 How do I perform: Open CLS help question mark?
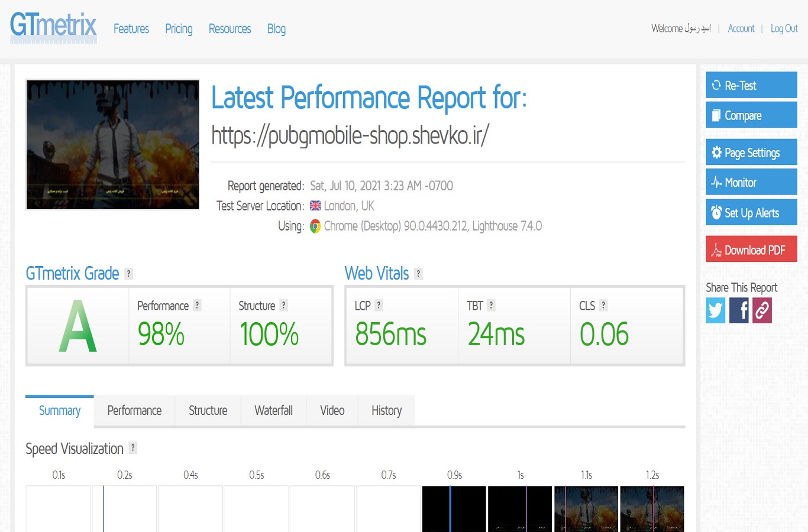(603, 306)
